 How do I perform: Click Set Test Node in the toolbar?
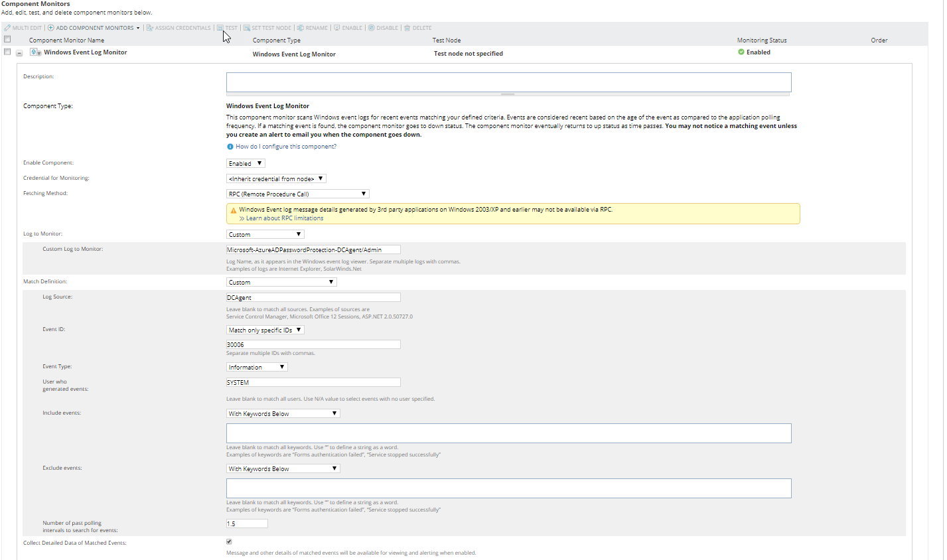[271, 28]
